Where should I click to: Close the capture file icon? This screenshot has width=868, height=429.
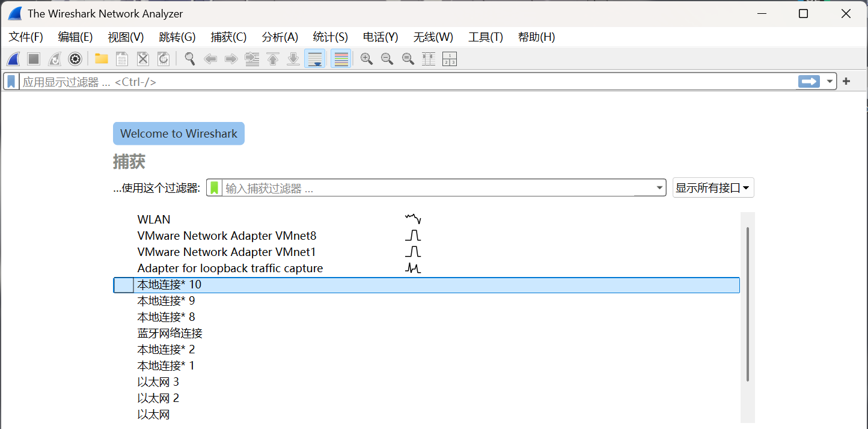(x=142, y=59)
